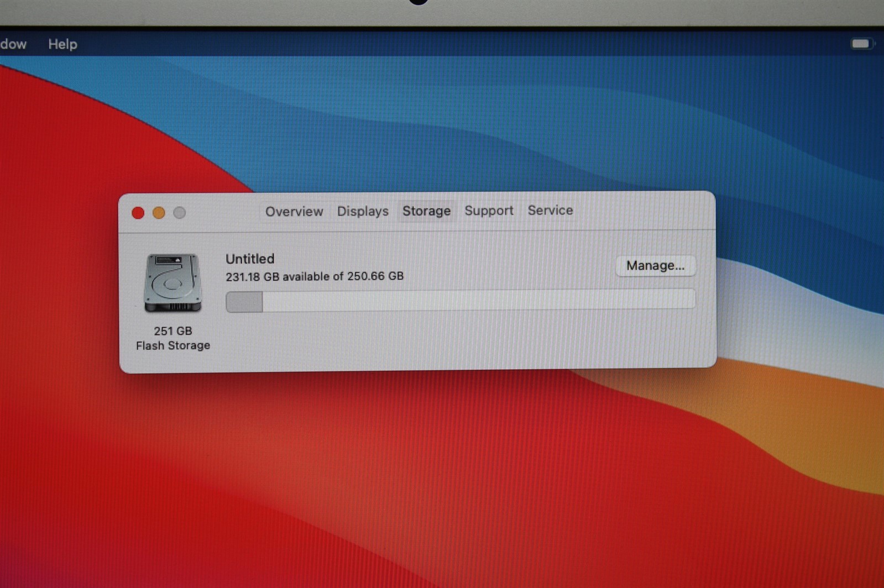The image size is (884, 588).
Task: Click the 'Flash Storage' label
Action: click(x=173, y=345)
